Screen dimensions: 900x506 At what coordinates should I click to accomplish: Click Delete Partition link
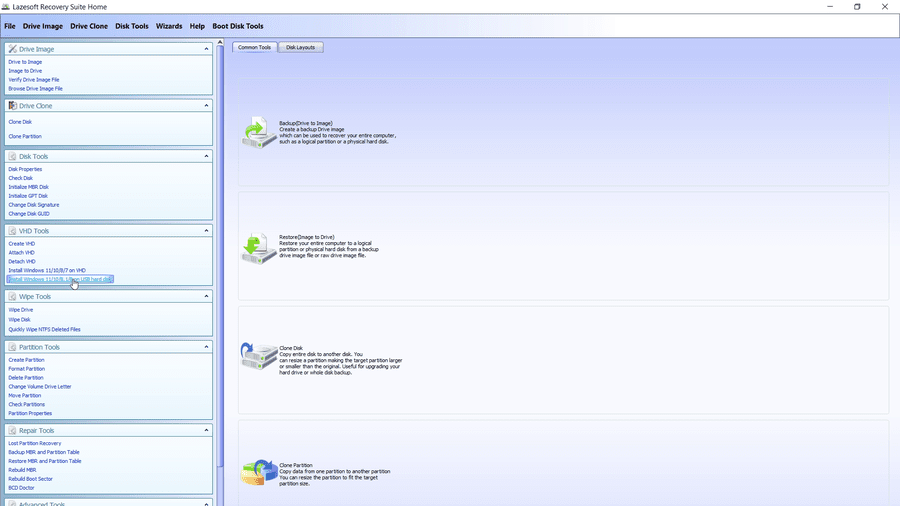(26, 378)
